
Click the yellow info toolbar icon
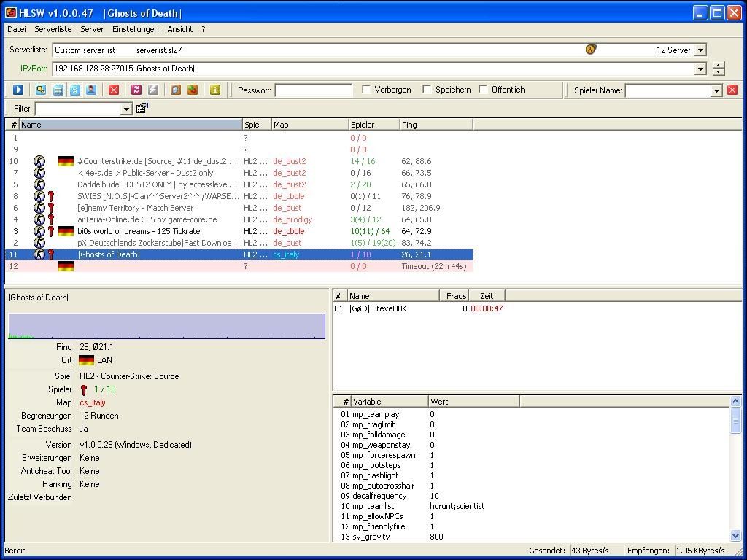215,90
